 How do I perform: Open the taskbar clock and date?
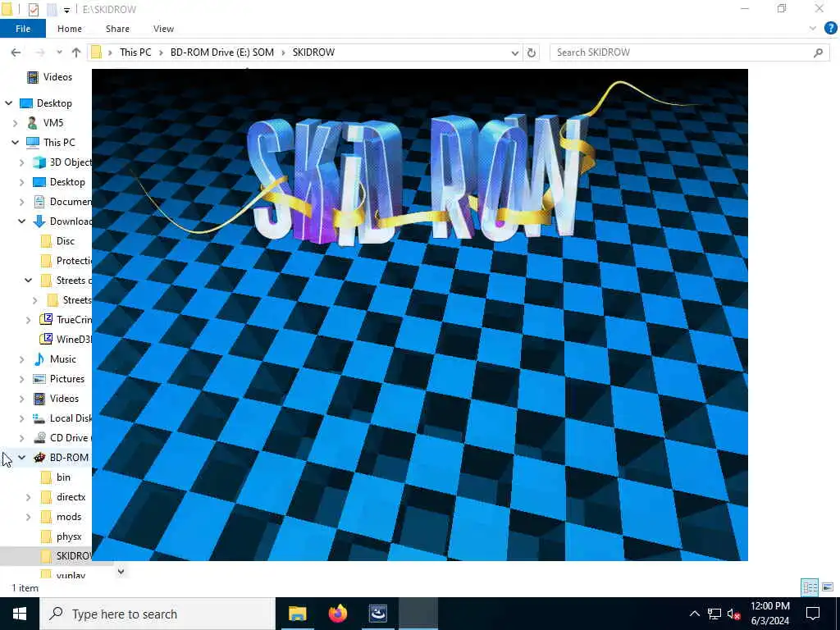click(769, 614)
